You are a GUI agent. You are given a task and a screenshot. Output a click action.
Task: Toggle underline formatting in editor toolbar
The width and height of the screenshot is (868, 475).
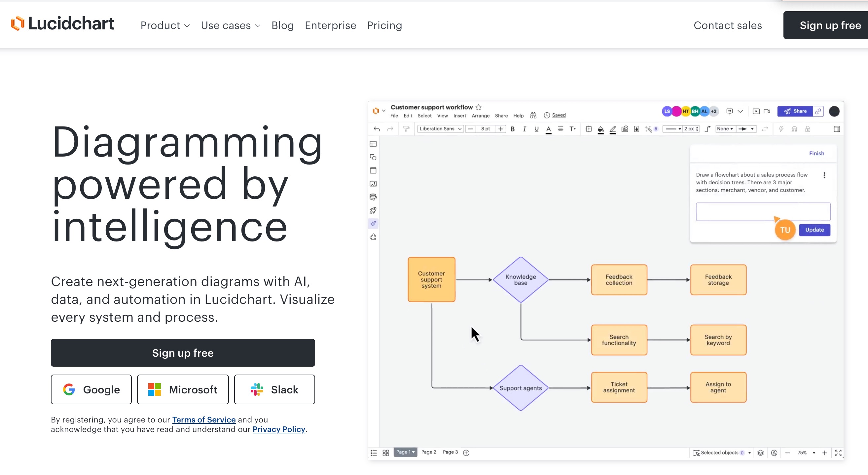536,129
